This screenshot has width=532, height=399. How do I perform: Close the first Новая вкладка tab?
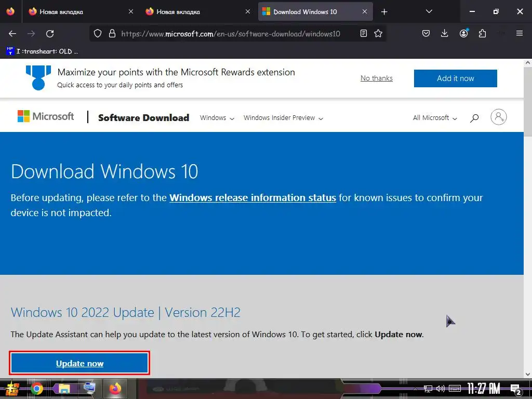[131, 11]
